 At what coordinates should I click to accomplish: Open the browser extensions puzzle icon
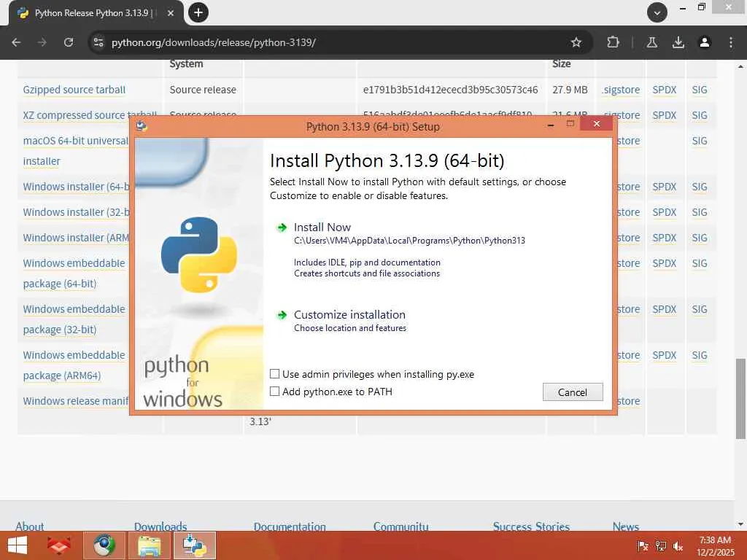613,42
